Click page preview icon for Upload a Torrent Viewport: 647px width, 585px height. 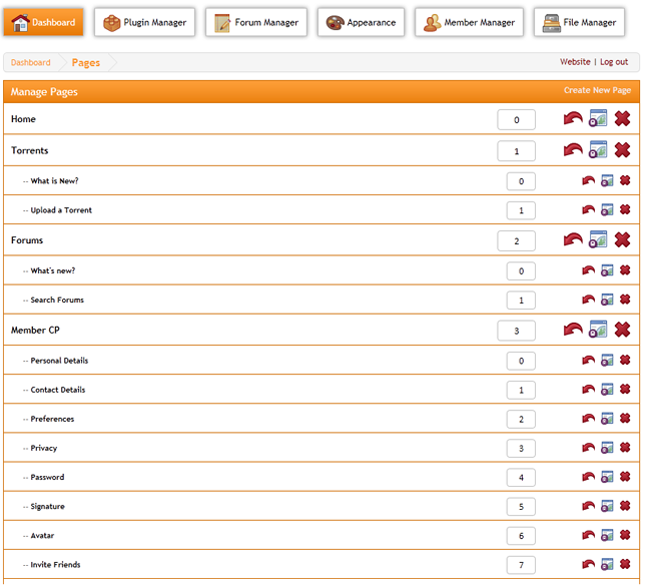(x=607, y=210)
